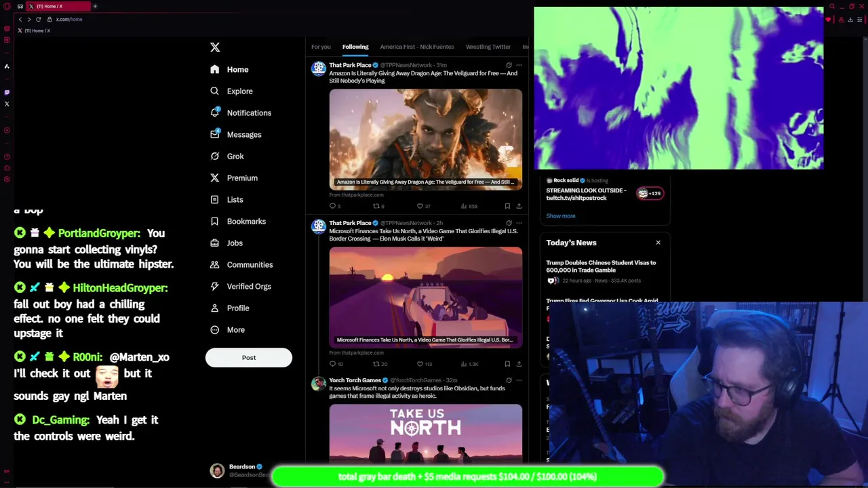Open the Home page from sidebar
The height and width of the screenshot is (488, 868).
point(230,69)
